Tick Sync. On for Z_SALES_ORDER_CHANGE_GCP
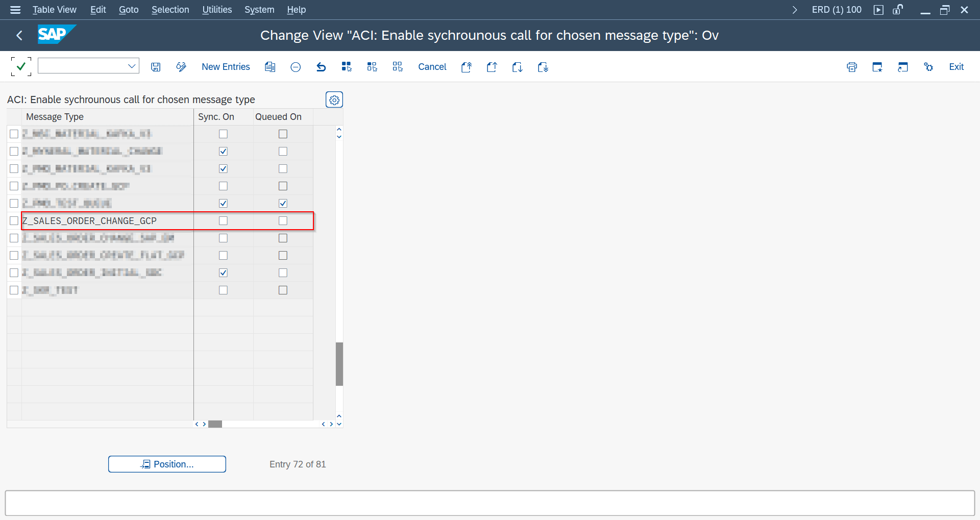The width and height of the screenshot is (980, 520). [223, 220]
